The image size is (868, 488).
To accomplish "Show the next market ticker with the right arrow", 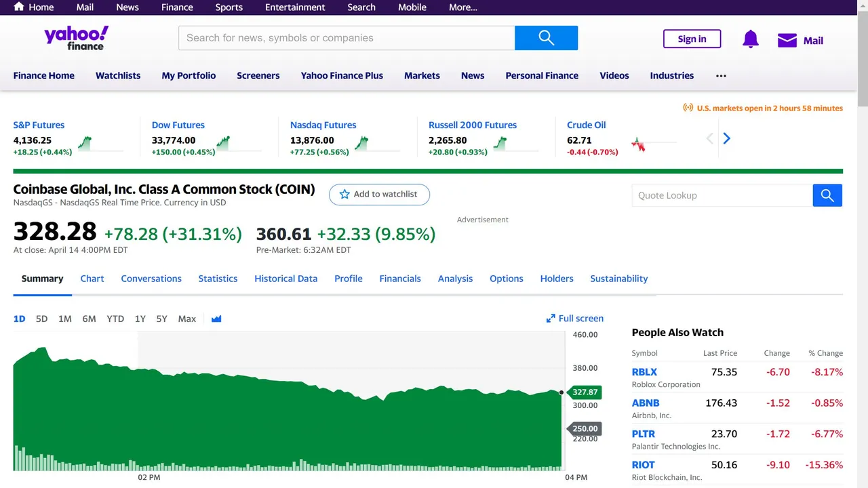I will coord(727,138).
